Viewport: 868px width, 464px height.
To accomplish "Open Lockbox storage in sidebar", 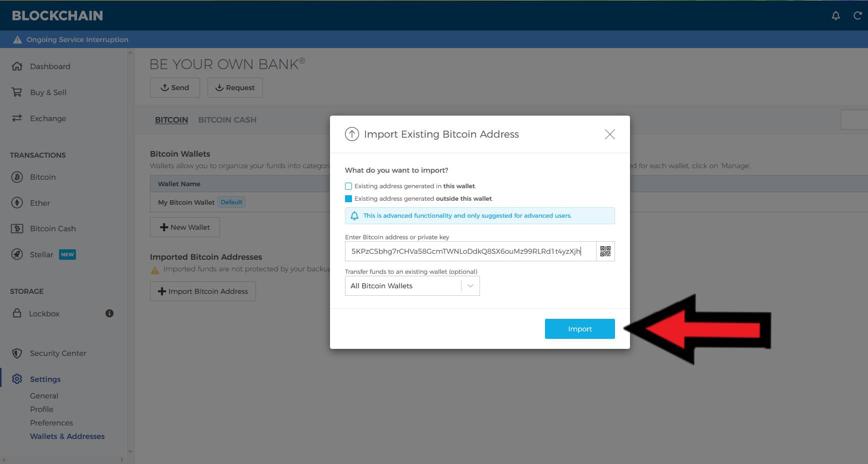I will point(44,313).
